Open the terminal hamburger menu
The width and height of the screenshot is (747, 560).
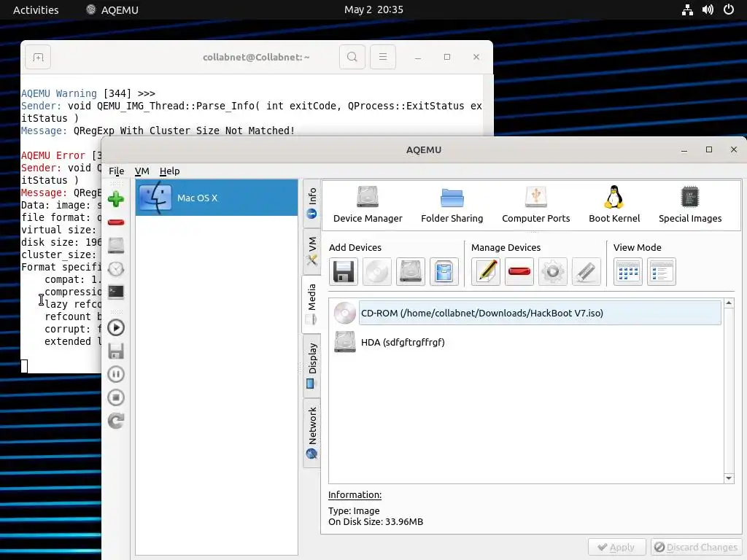pyautogui.click(x=382, y=57)
